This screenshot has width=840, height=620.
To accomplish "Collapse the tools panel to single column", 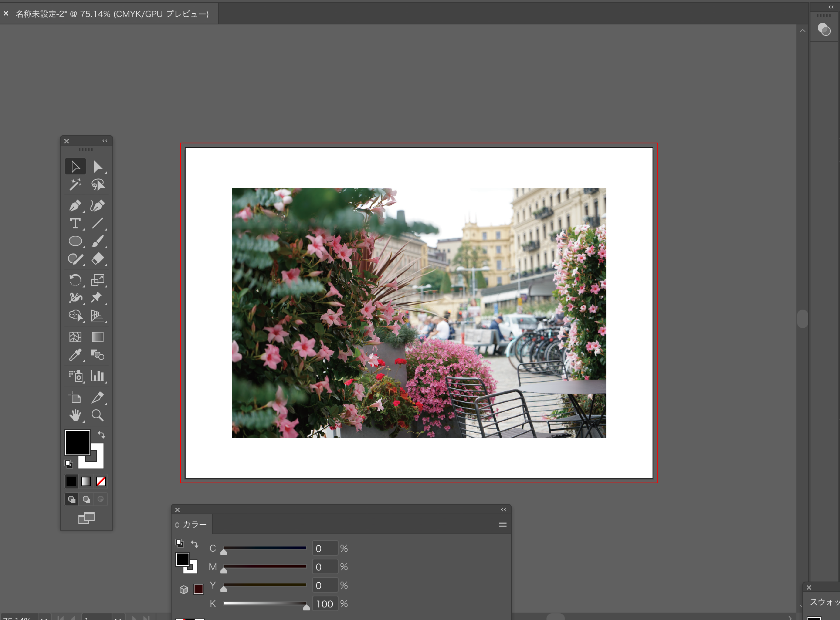I will (105, 141).
